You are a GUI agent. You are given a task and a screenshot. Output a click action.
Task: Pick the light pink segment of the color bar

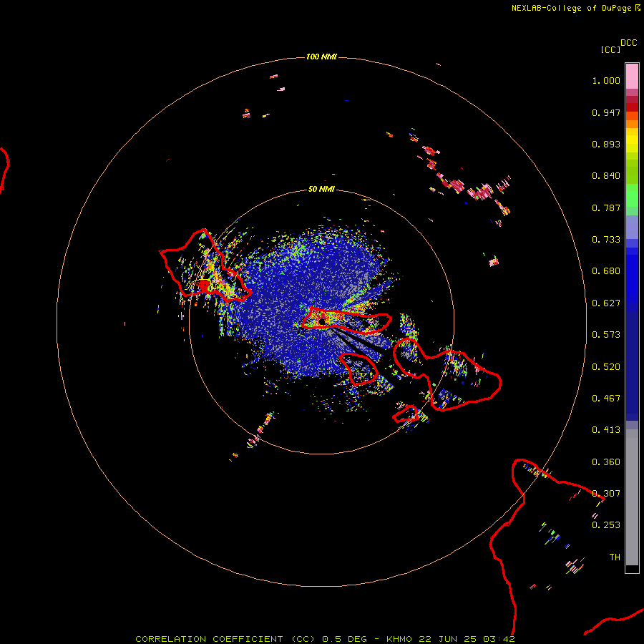[x=632, y=77]
